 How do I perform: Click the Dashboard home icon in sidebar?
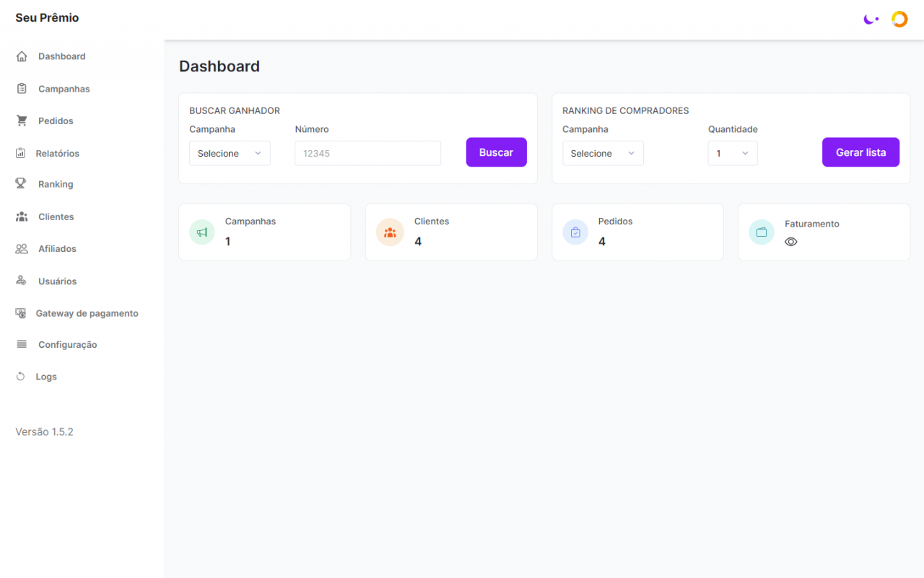coord(22,56)
